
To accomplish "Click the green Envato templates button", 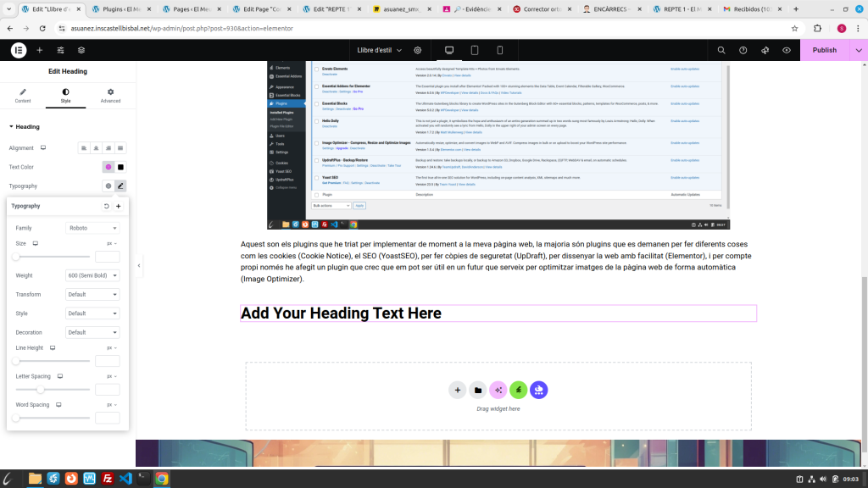I will pos(519,390).
